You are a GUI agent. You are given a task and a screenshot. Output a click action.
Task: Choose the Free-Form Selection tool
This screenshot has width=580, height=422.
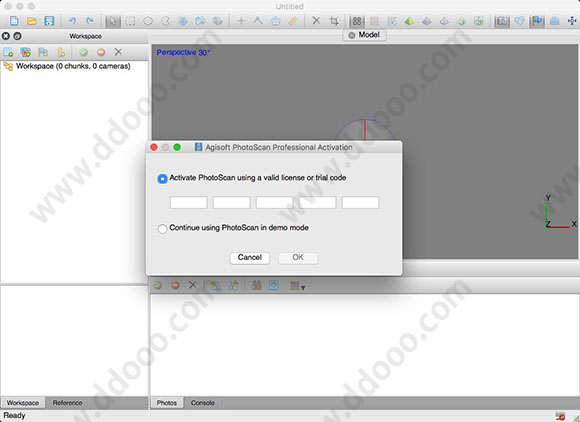tap(165, 21)
